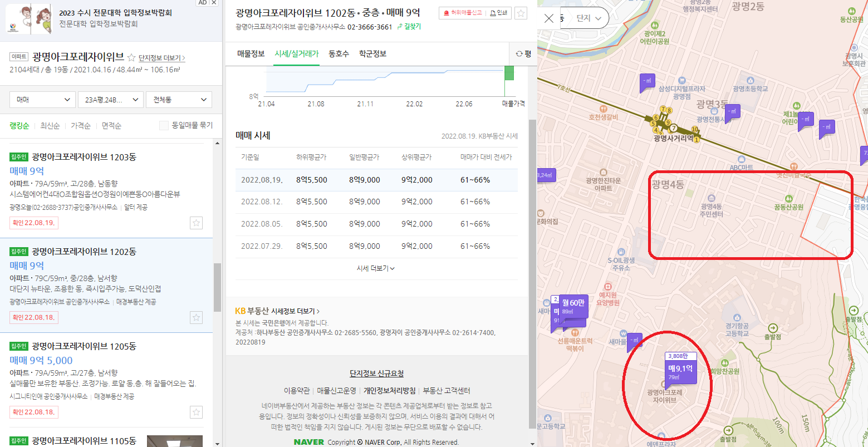Click the S-OIL광성주유소 gas station icon
The image size is (868, 447).
point(621,252)
